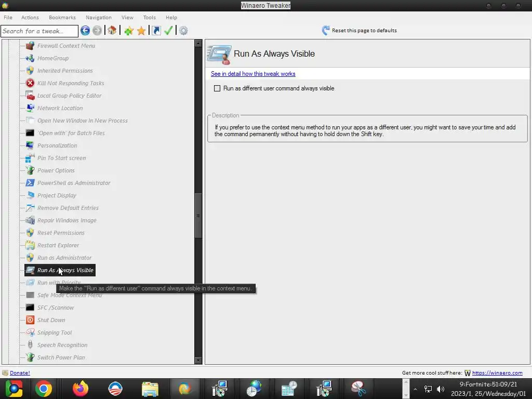532x399 pixels.
Task: Click the Back navigation arrow icon
Action: [x=85, y=31]
